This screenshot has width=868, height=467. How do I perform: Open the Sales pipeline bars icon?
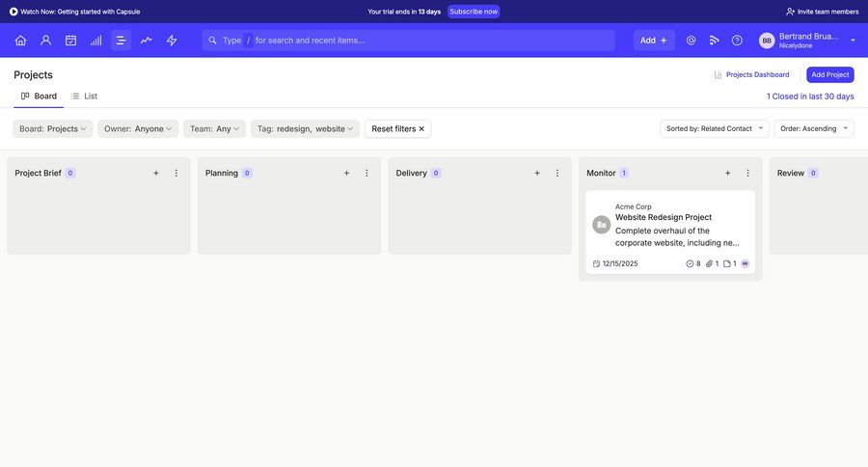pos(95,41)
